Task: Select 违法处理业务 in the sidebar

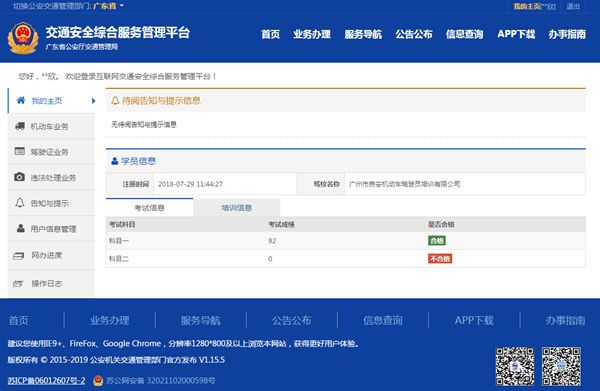Action: pyautogui.click(x=51, y=178)
